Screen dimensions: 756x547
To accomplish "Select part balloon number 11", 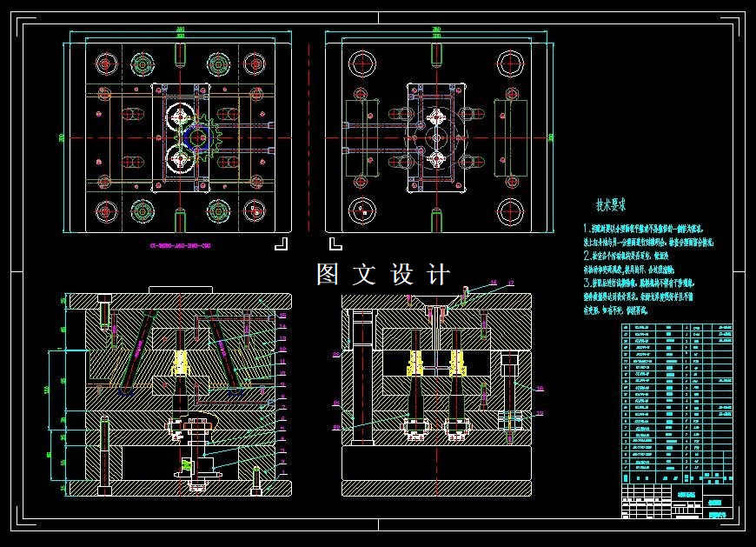I will click(x=282, y=361).
